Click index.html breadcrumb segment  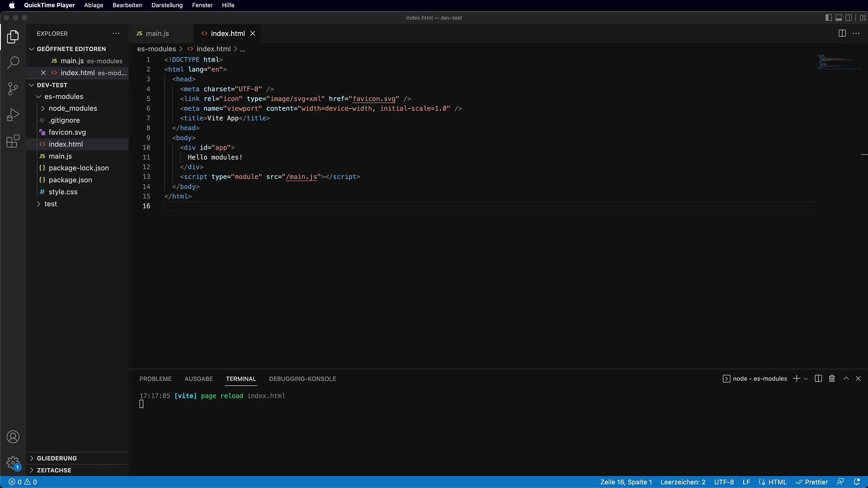213,49
